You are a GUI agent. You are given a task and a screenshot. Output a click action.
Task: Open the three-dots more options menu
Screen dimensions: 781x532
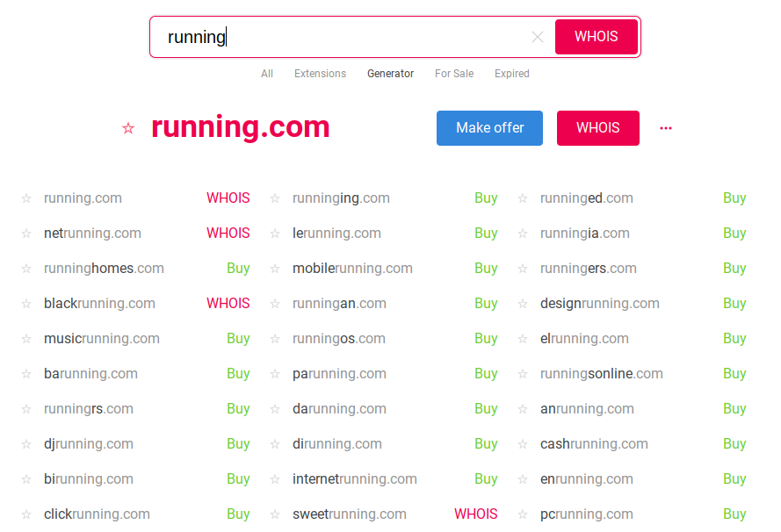tap(665, 128)
